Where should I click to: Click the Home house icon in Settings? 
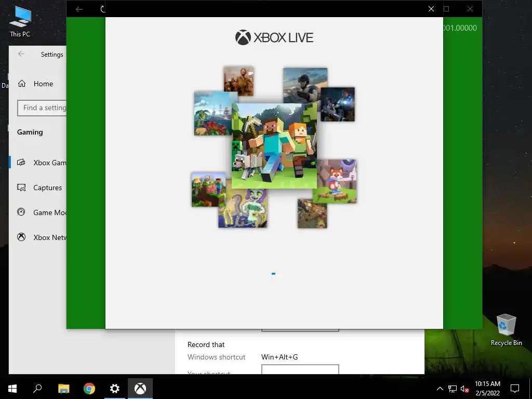pyautogui.click(x=22, y=84)
